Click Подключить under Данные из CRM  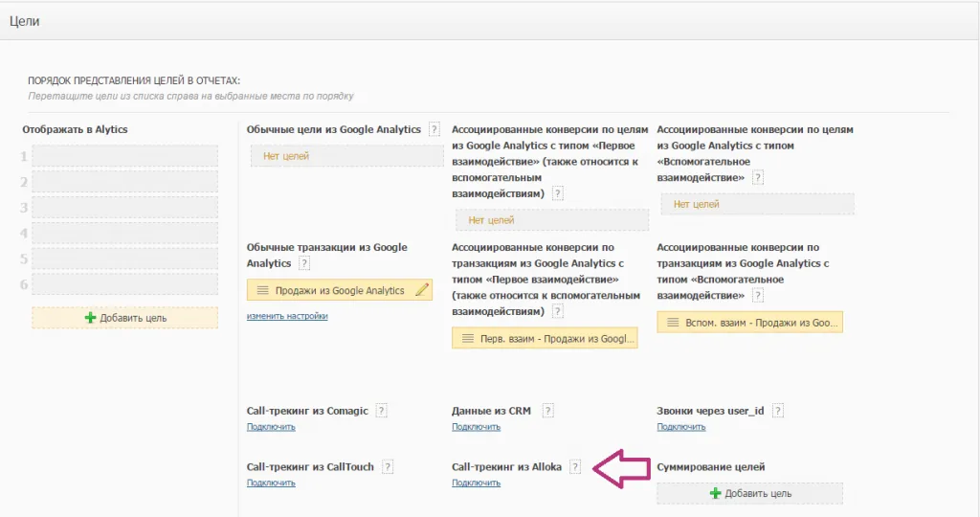(477, 427)
